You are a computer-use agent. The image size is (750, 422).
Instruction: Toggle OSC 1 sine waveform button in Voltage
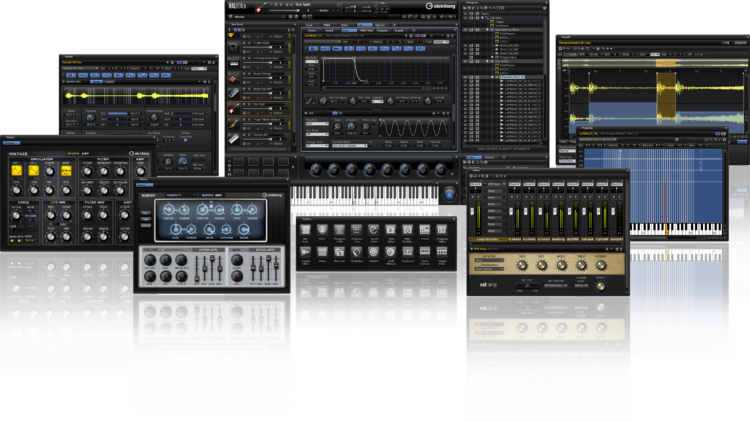(17, 170)
